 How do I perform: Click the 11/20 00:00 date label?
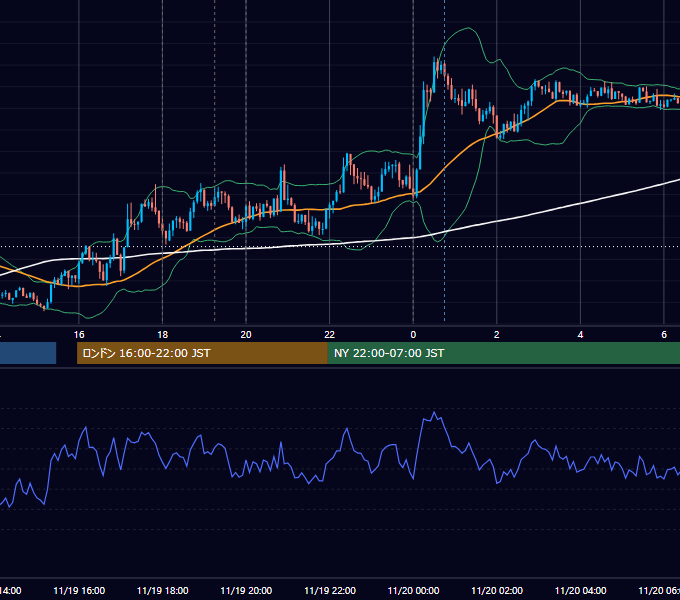[413, 590]
